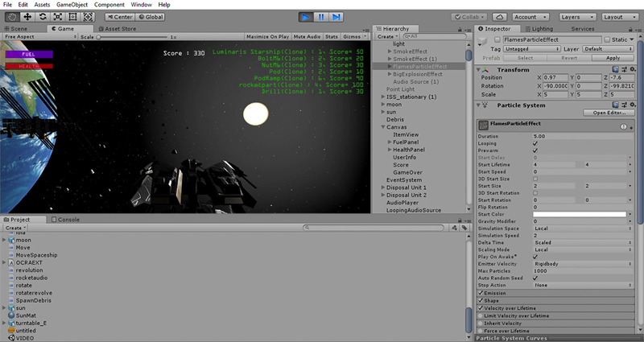Open the Free Aspect dropdown
This screenshot has height=342, width=644.
(x=24, y=36)
